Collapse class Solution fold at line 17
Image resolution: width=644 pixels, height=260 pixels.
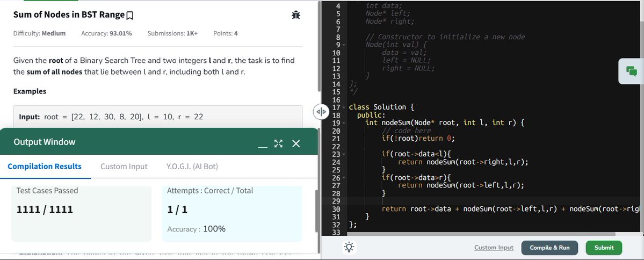[x=344, y=107]
